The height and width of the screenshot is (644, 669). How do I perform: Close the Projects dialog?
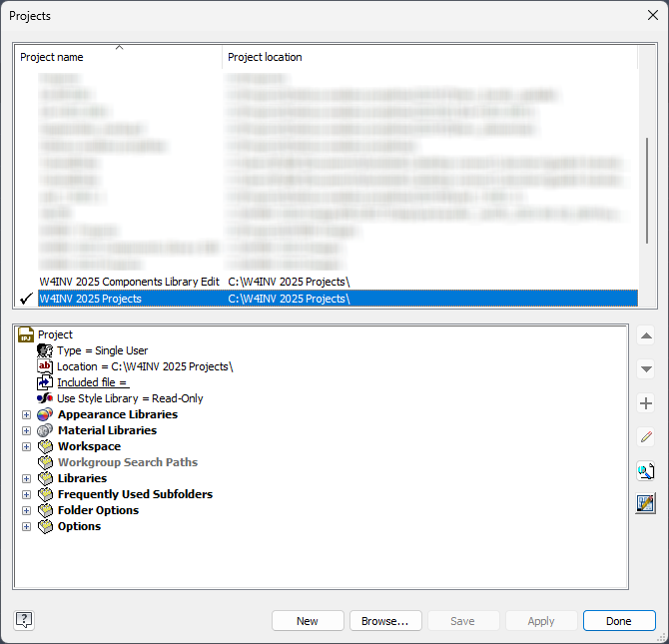(652, 15)
